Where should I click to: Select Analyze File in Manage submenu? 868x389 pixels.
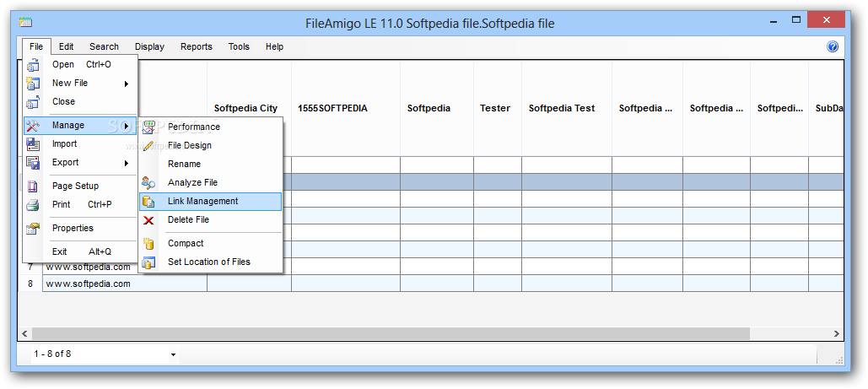(211, 182)
